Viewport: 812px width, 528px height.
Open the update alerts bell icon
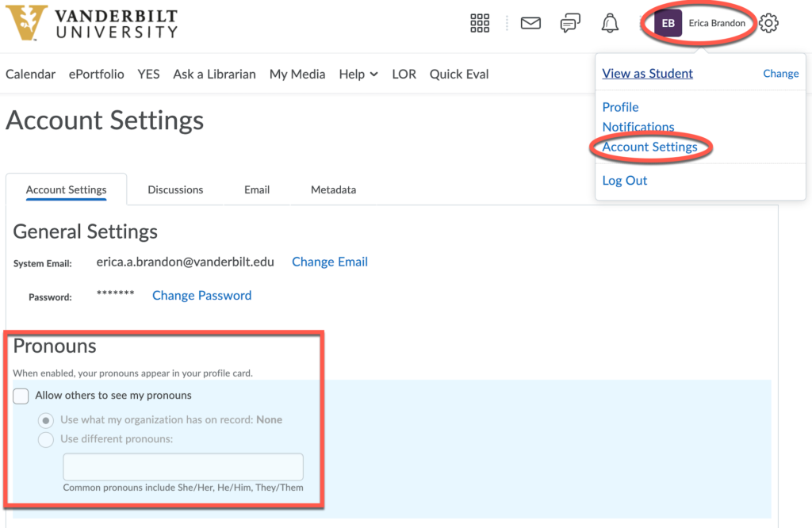[610, 24]
